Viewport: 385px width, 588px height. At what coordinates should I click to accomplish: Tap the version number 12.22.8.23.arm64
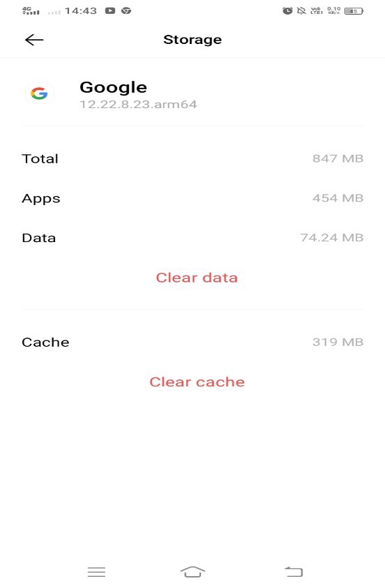138,104
